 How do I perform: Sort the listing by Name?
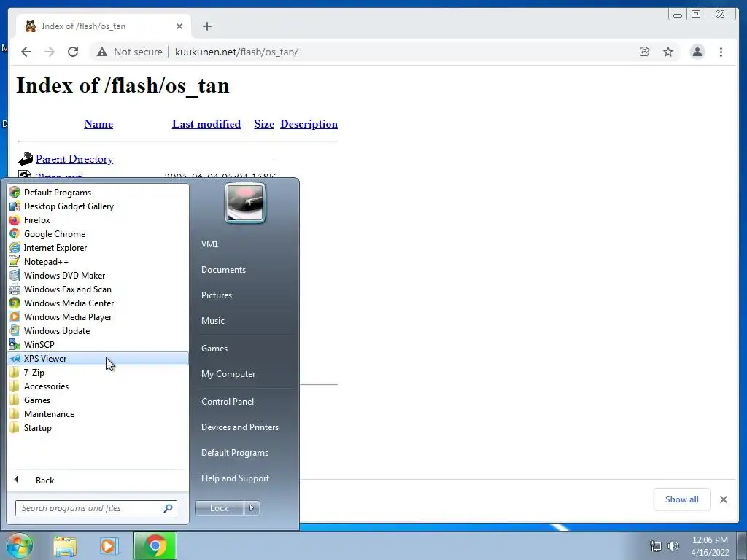[98, 124]
